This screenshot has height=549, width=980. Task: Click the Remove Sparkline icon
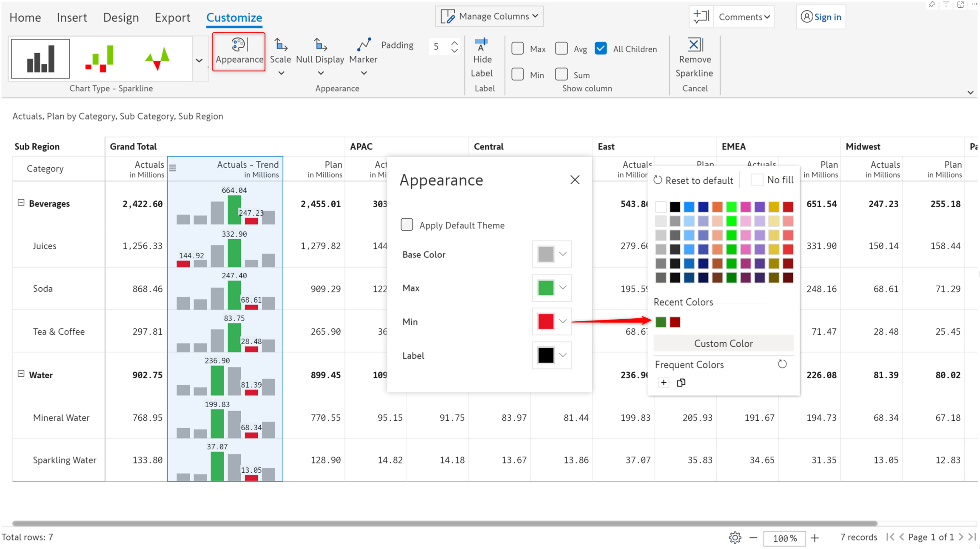coord(694,45)
